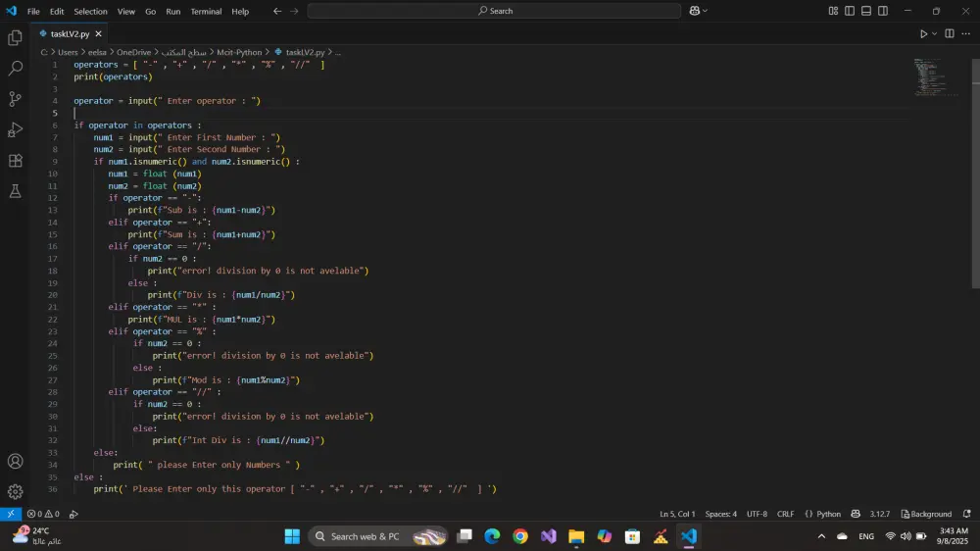Expand the Run File dropdown arrow
Image resolution: width=980 pixels, height=551 pixels.
[935, 33]
